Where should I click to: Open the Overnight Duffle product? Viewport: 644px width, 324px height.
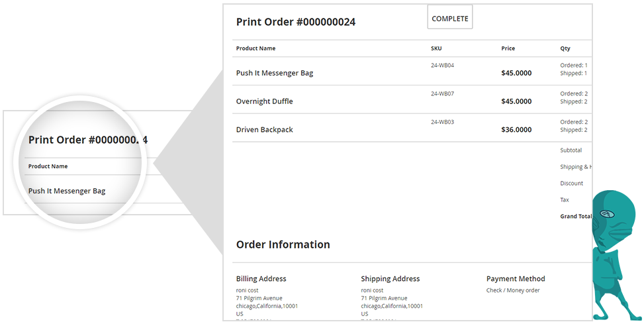click(264, 101)
